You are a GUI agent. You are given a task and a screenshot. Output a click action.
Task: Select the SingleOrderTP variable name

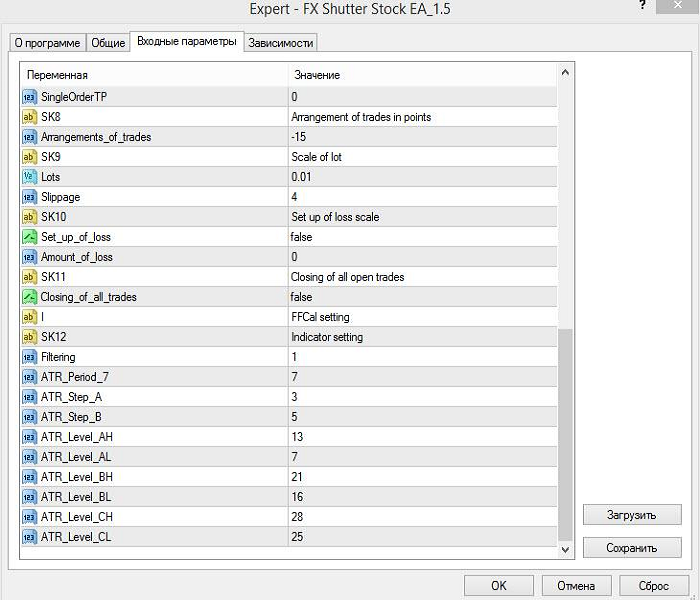tap(74, 97)
